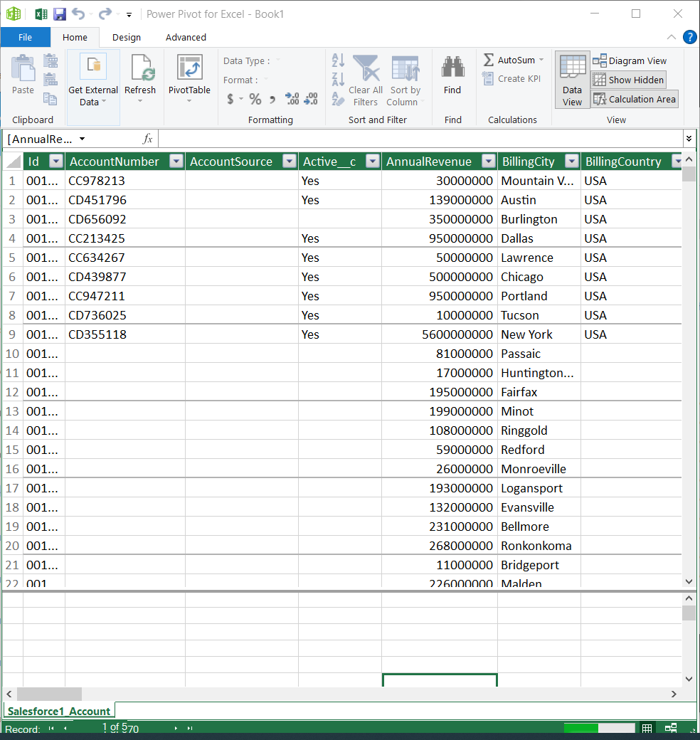This screenshot has width=700, height=740.
Task: Sort A to Z ascending icon
Action: click(338, 60)
